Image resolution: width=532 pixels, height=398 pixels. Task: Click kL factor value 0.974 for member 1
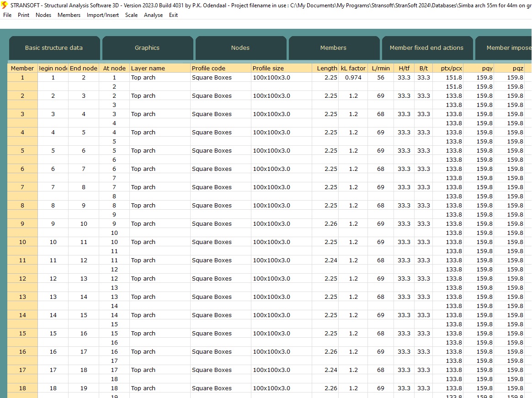pos(353,77)
